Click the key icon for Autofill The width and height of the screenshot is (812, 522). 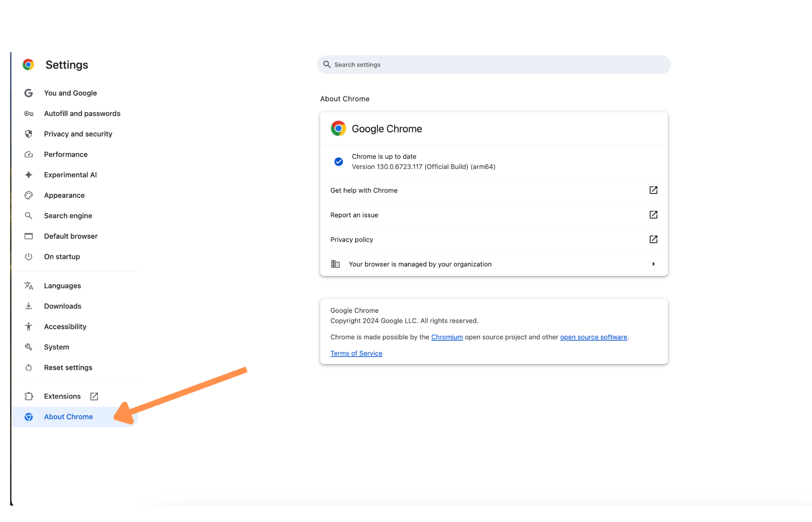coord(29,113)
